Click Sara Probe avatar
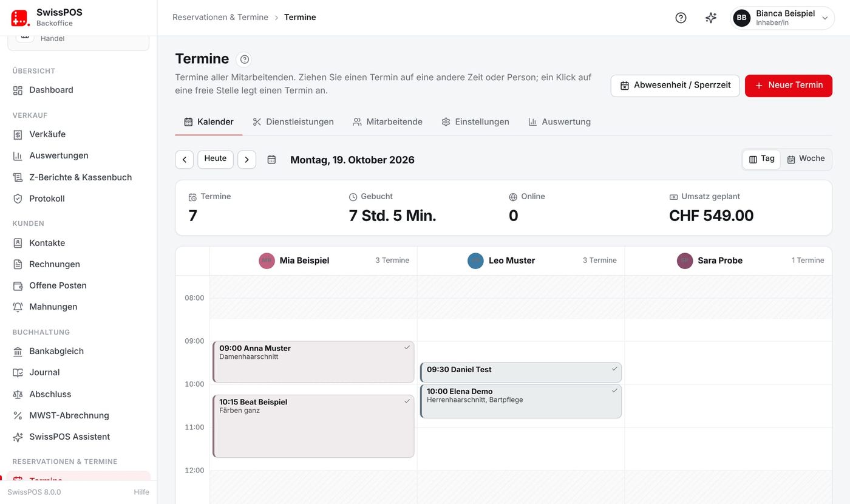 pyautogui.click(x=685, y=261)
